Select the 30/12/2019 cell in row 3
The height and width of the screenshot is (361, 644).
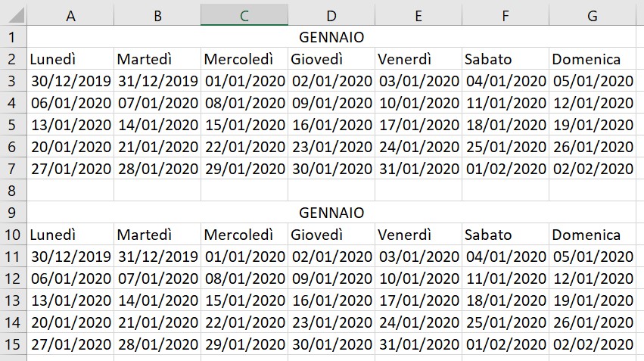point(70,81)
